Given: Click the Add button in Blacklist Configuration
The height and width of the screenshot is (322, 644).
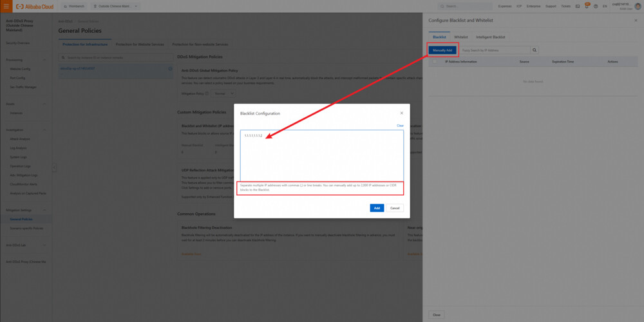Looking at the screenshot, I should tap(377, 208).
